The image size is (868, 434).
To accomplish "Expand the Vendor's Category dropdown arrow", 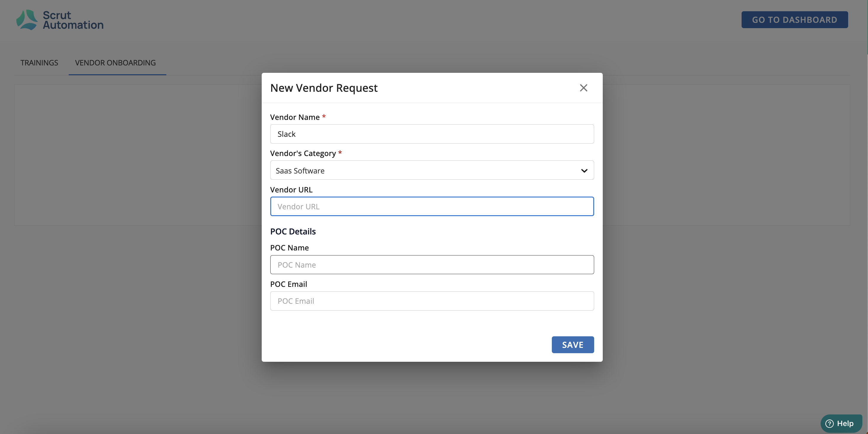I will point(584,171).
